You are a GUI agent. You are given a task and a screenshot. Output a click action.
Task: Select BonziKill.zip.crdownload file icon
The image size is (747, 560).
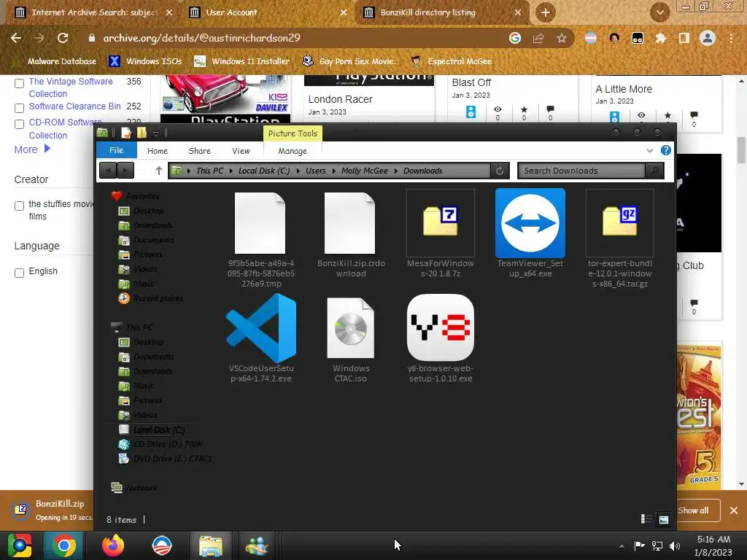(349, 223)
